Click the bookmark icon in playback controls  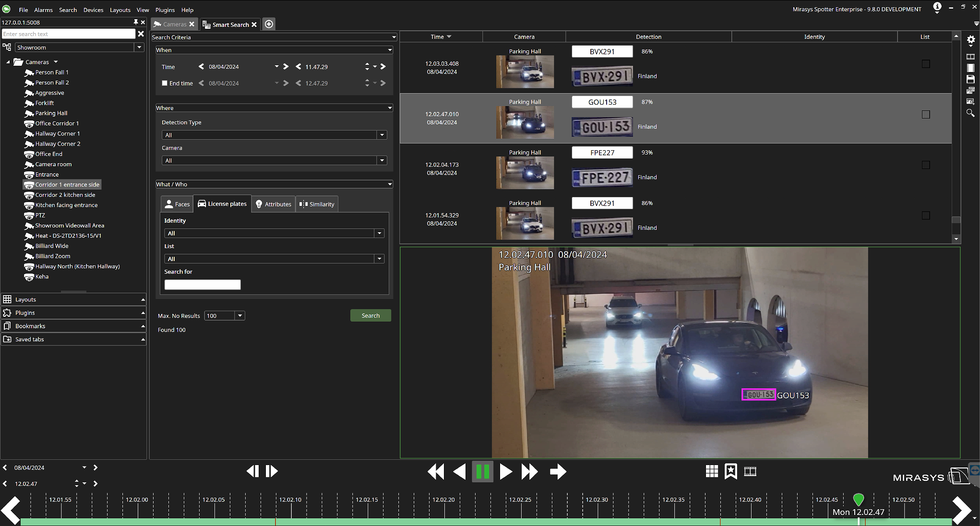730,471
